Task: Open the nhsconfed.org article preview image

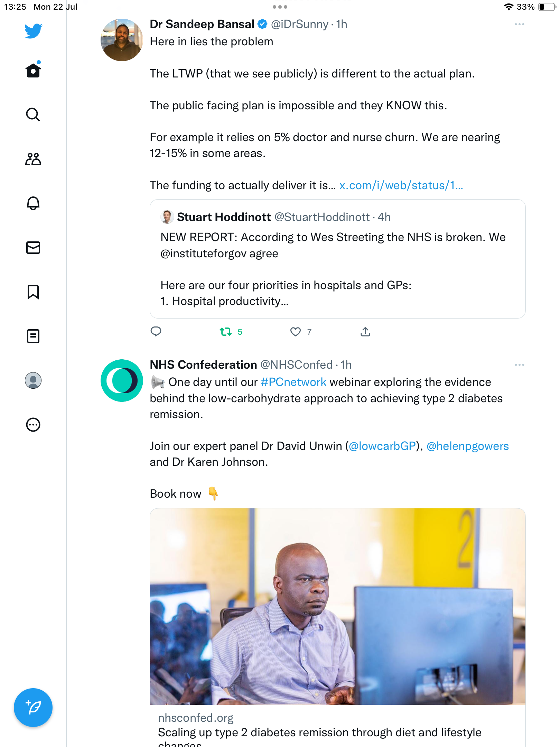Action: [x=337, y=607]
